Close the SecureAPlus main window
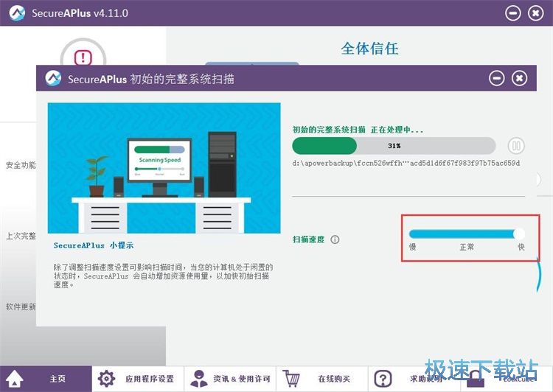 [x=536, y=13]
